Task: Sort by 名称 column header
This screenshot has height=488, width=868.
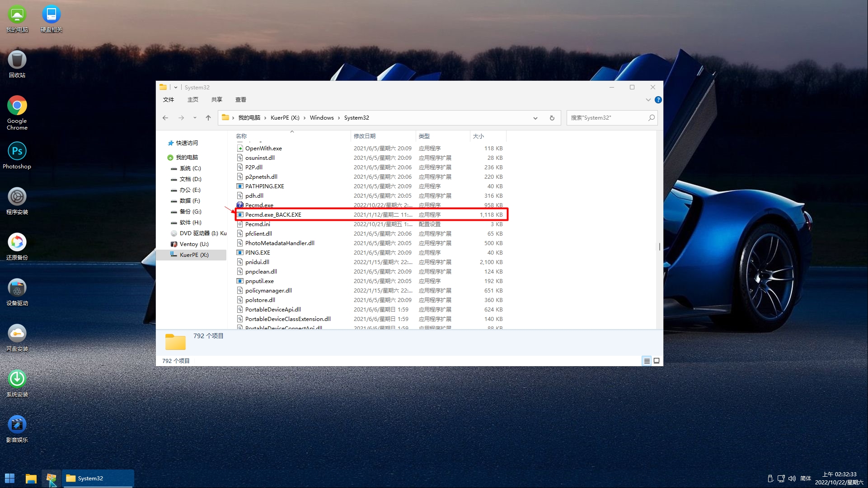Action: point(291,136)
